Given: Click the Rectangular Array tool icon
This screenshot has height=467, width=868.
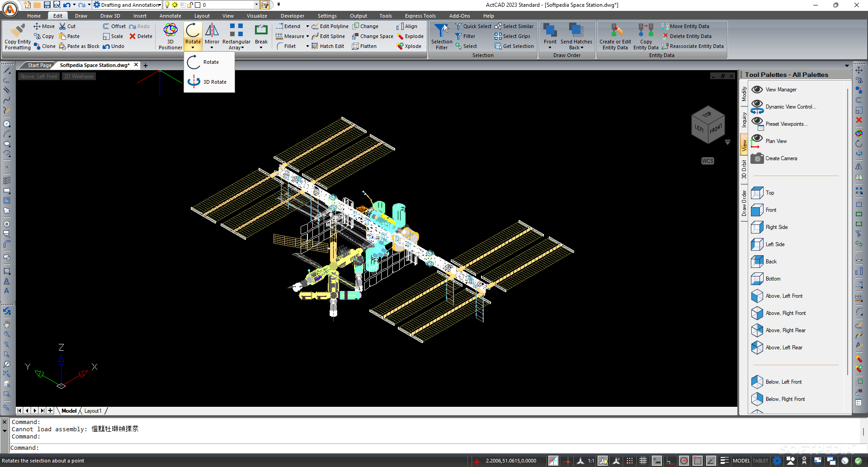Looking at the screenshot, I should coord(236,31).
